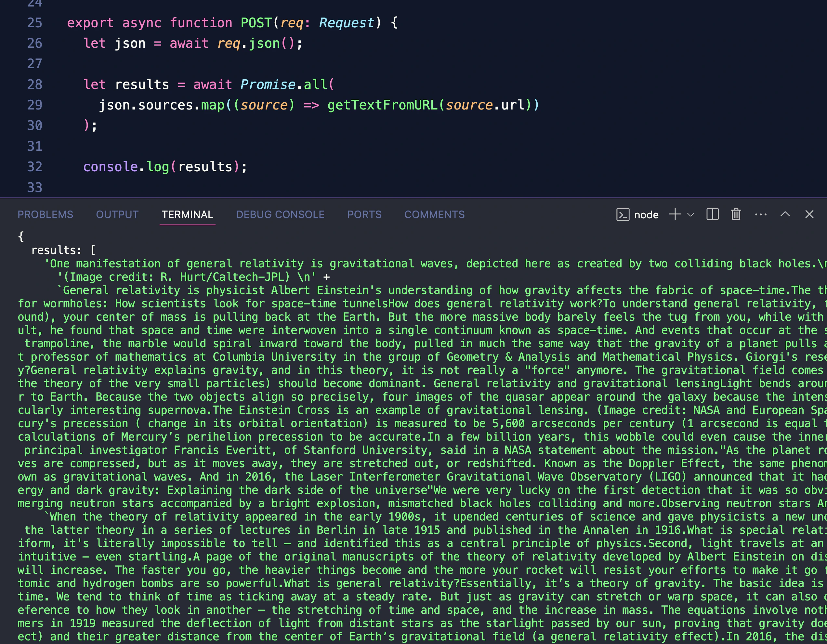Screen dimensions: 827x644
Task: Click the console.log(results) line
Action: click(x=165, y=167)
